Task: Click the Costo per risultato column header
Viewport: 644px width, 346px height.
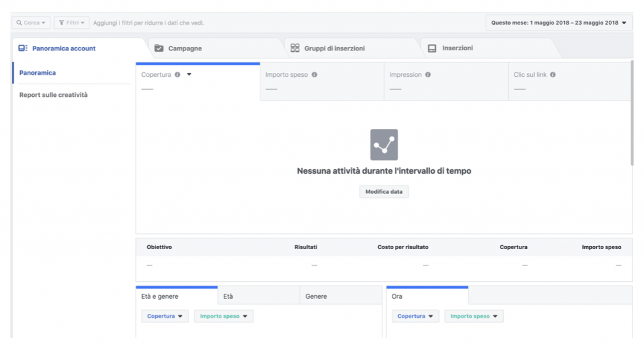Action: 403,247
